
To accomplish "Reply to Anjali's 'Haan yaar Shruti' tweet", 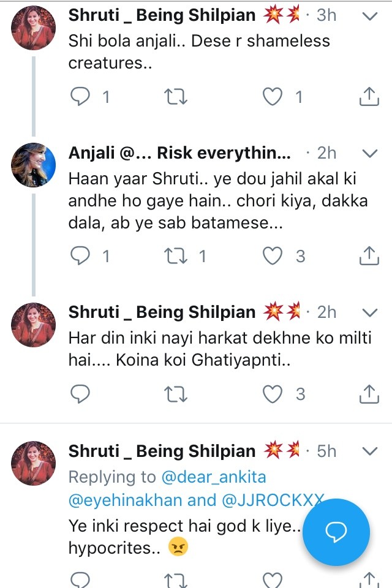I will [81, 255].
